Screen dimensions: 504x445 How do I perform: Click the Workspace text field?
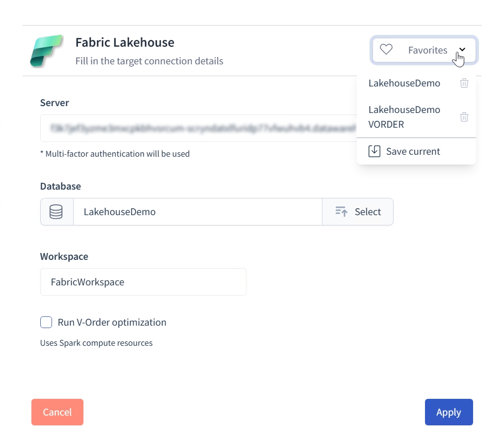pos(143,282)
